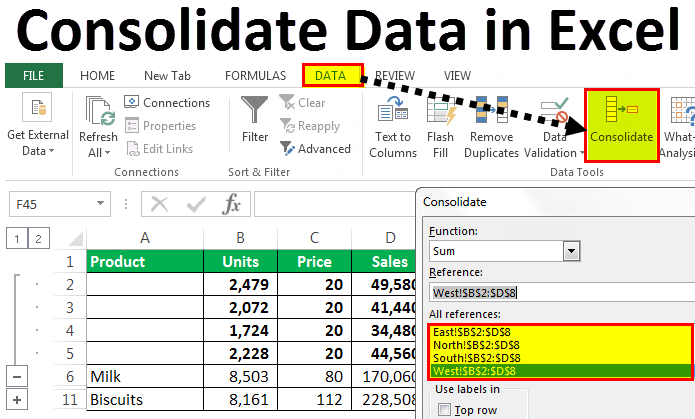Screen dimensions: 695x419
Task: Click into the Reference input field
Action: [x=562, y=293]
